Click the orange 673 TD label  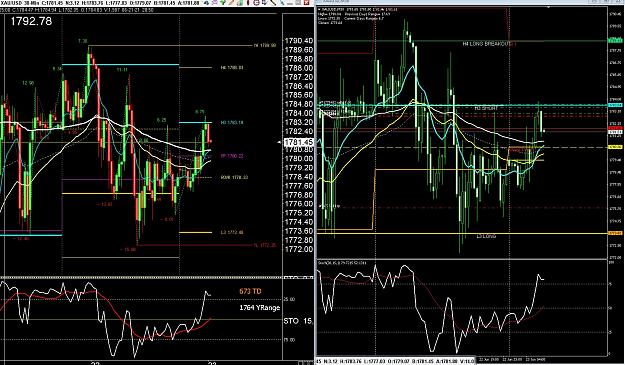click(x=250, y=291)
